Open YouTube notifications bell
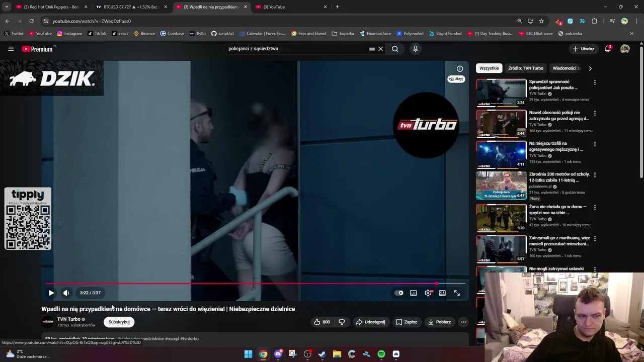 [x=608, y=49]
